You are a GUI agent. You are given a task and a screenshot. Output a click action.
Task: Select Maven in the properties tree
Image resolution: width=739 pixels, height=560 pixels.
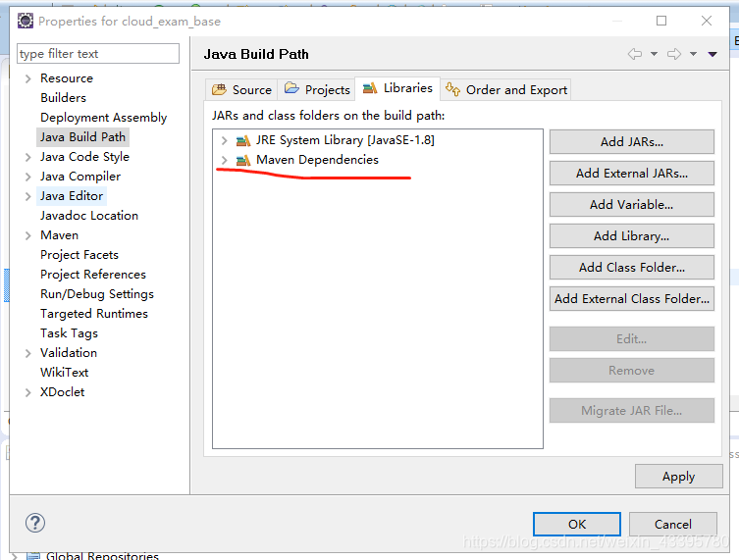tap(60, 235)
